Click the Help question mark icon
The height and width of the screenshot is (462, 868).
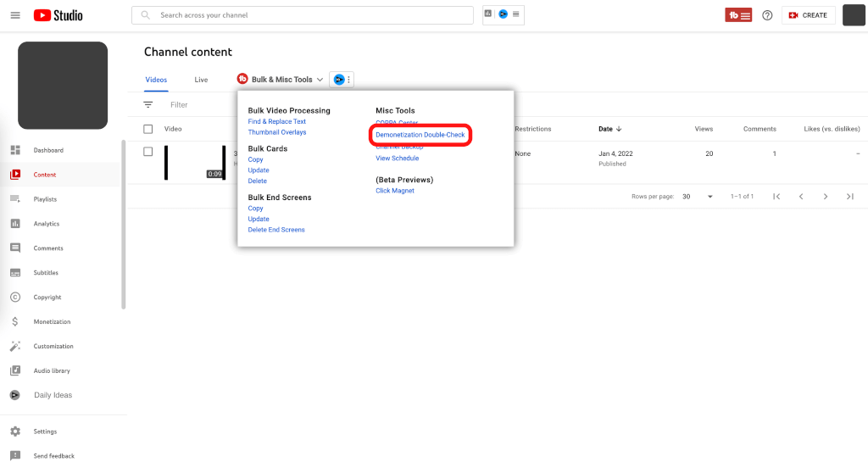[x=767, y=15]
